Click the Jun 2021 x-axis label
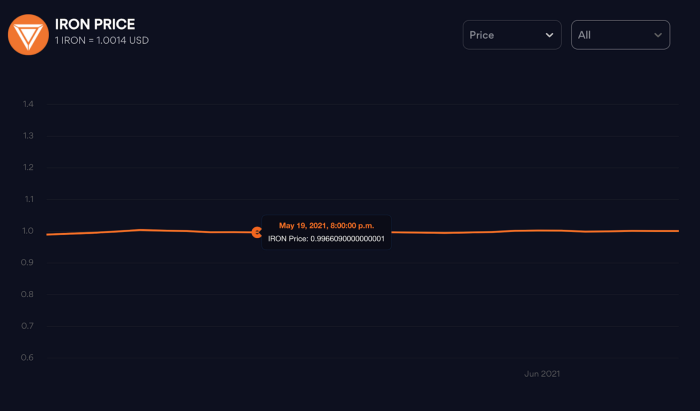Viewport: 700px width, 411px height. coord(542,374)
